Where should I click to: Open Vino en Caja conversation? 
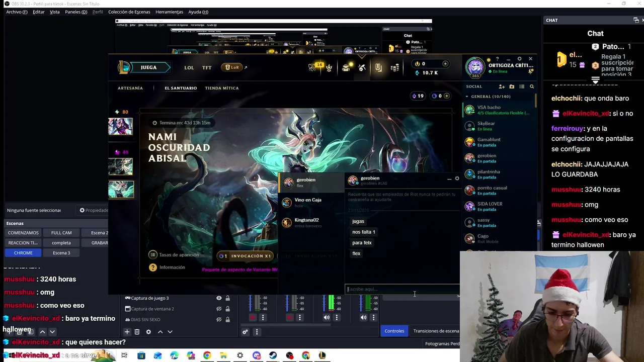(x=311, y=202)
